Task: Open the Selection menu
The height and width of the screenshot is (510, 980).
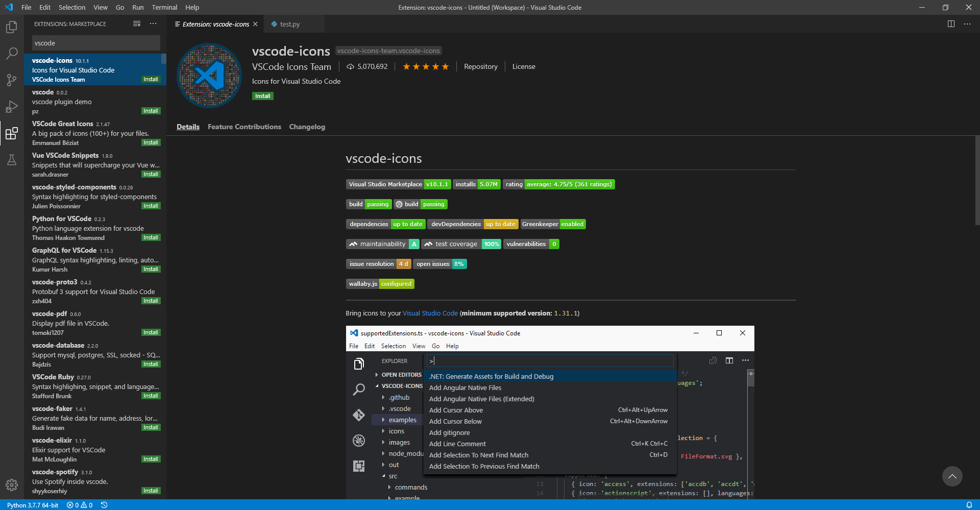Action: tap(72, 7)
